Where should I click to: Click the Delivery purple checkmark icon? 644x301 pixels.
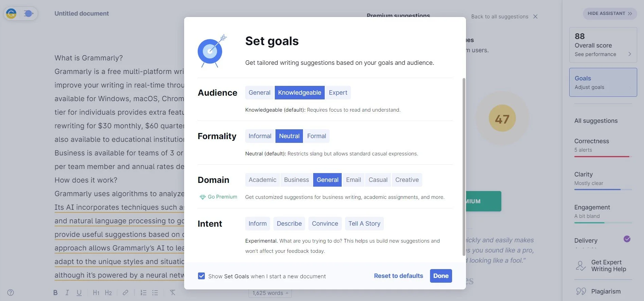627,239
